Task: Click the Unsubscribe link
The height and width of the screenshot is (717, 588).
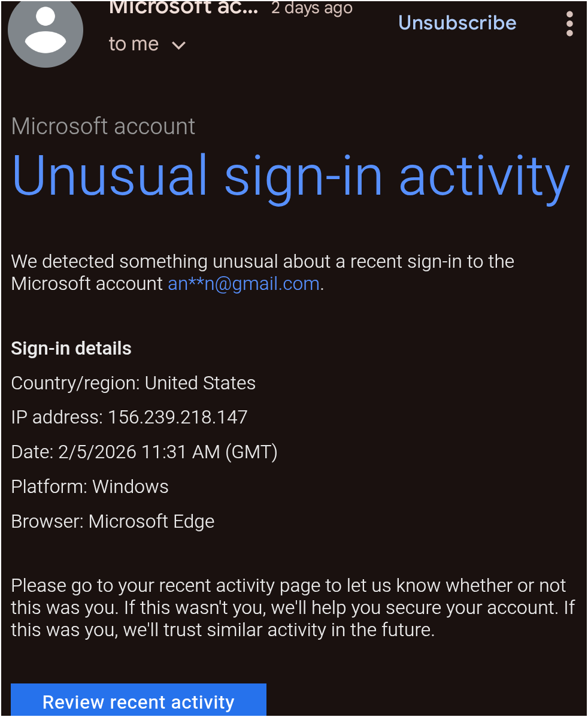Action: click(x=457, y=23)
